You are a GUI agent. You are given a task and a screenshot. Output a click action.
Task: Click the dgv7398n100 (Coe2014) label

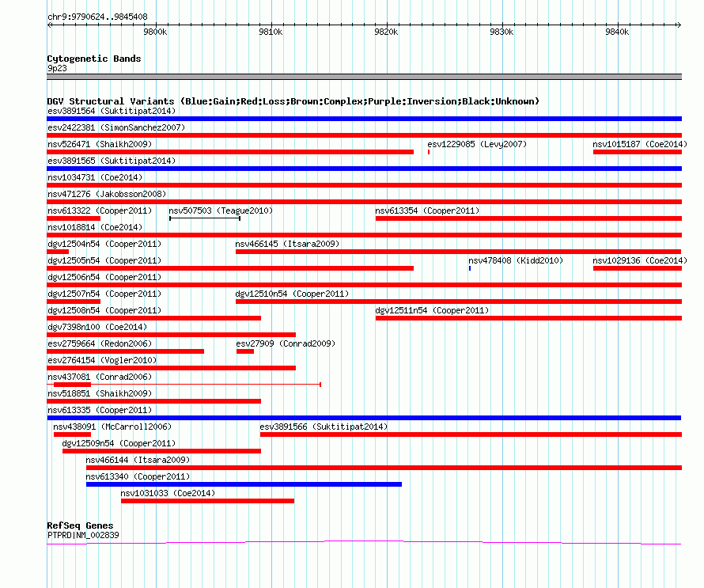click(x=97, y=327)
